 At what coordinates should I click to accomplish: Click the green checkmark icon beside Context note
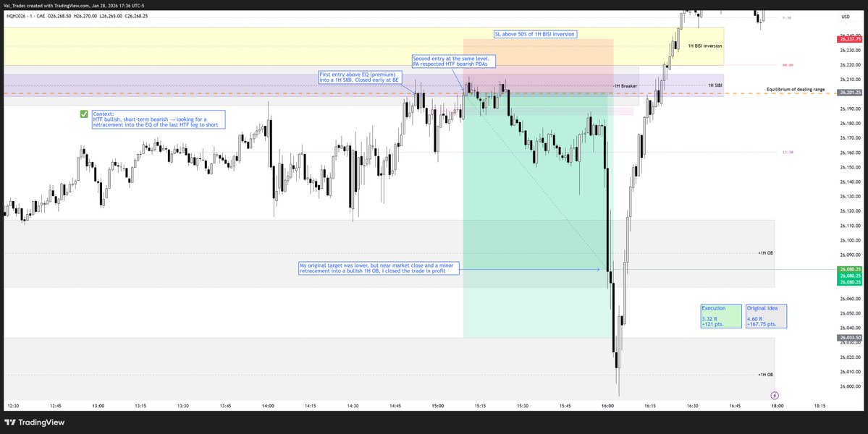coord(83,114)
